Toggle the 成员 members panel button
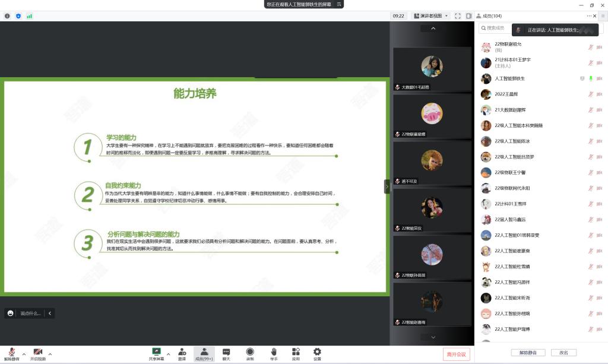This screenshot has width=608, height=364. 204,352
